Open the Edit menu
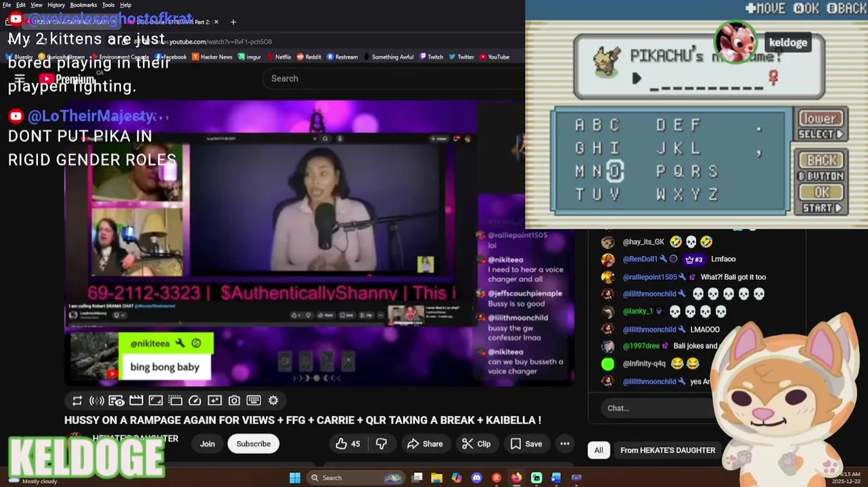868x487 pixels. point(21,5)
